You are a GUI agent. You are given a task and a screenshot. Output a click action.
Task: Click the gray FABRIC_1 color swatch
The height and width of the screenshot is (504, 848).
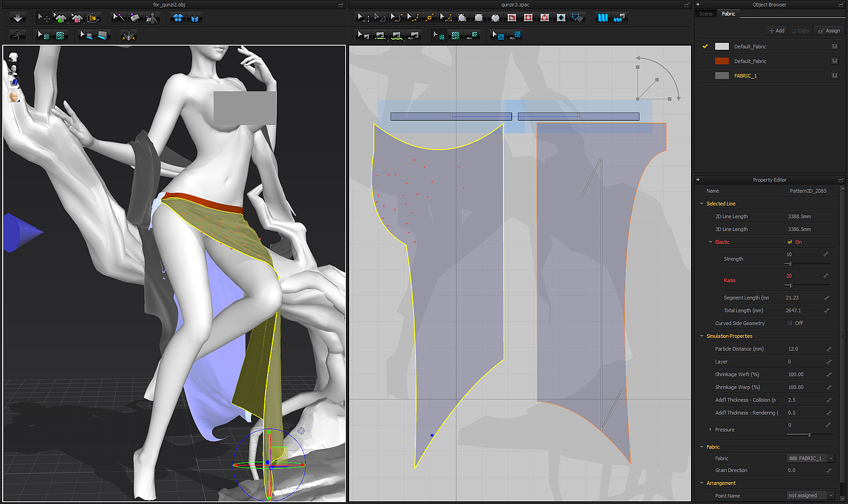(x=722, y=76)
